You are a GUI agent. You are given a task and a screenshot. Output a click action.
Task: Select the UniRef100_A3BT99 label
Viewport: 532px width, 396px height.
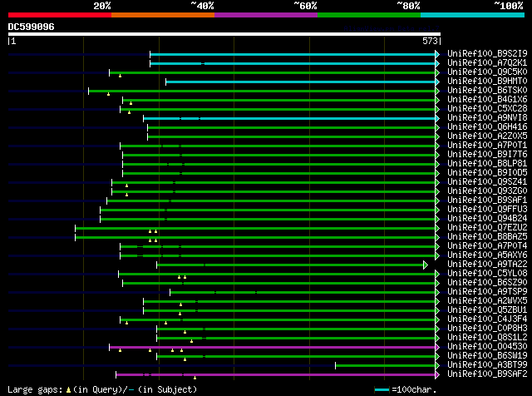pyautogui.click(x=487, y=365)
